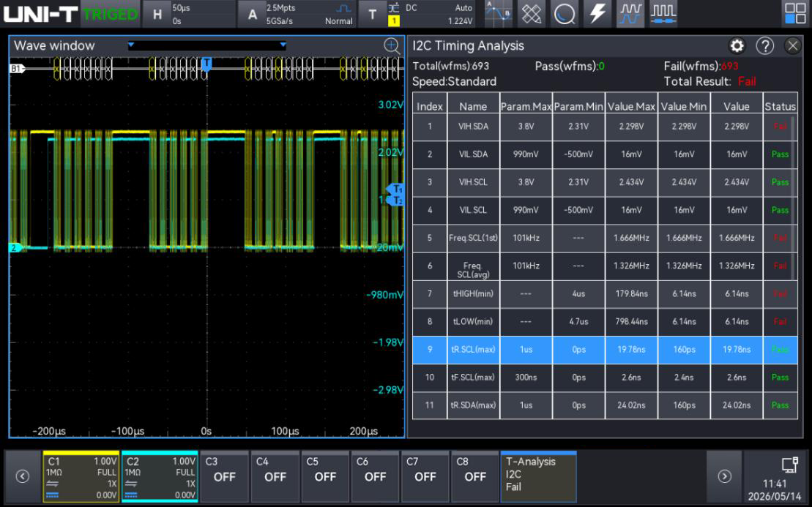The width and height of the screenshot is (812, 507).
Task: Select row 10 tF.SCL(max)
Action: pyautogui.click(x=605, y=378)
